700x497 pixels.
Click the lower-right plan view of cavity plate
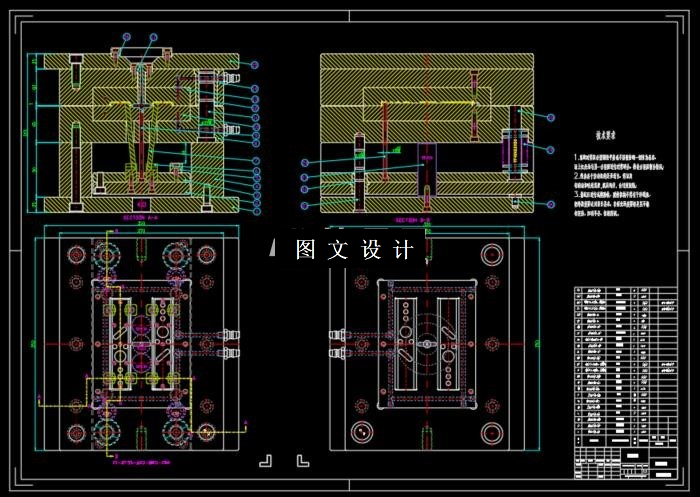[427, 343]
